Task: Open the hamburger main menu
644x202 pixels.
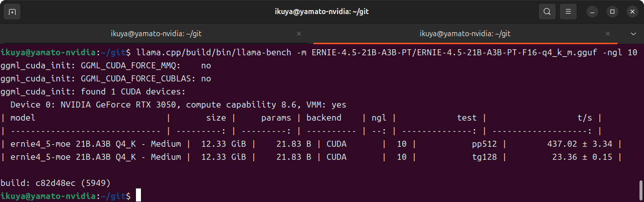Action: click(x=568, y=11)
